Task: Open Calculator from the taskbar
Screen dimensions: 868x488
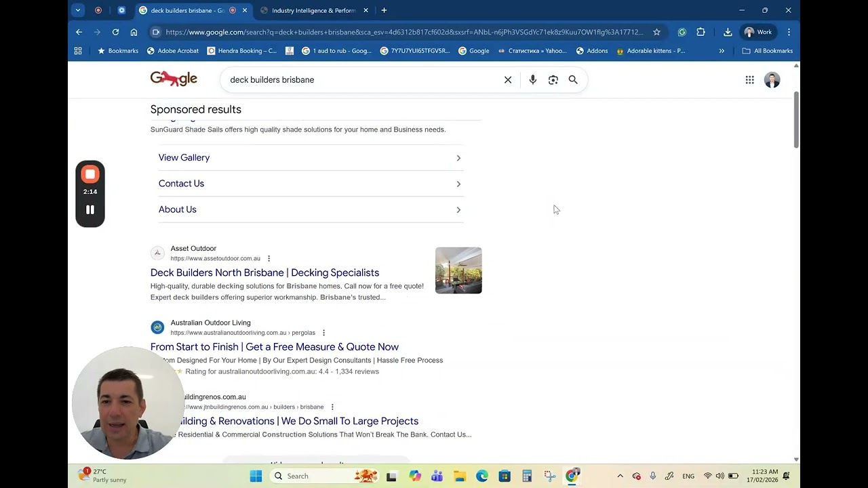Action: (527, 476)
